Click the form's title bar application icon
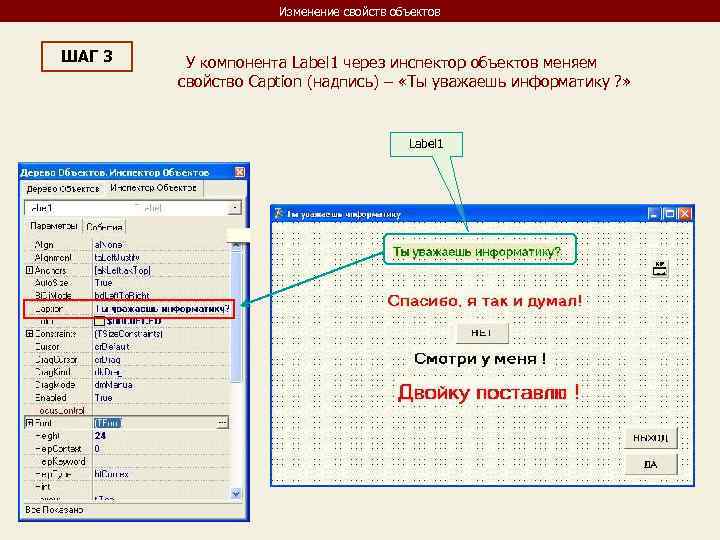 coord(278,214)
